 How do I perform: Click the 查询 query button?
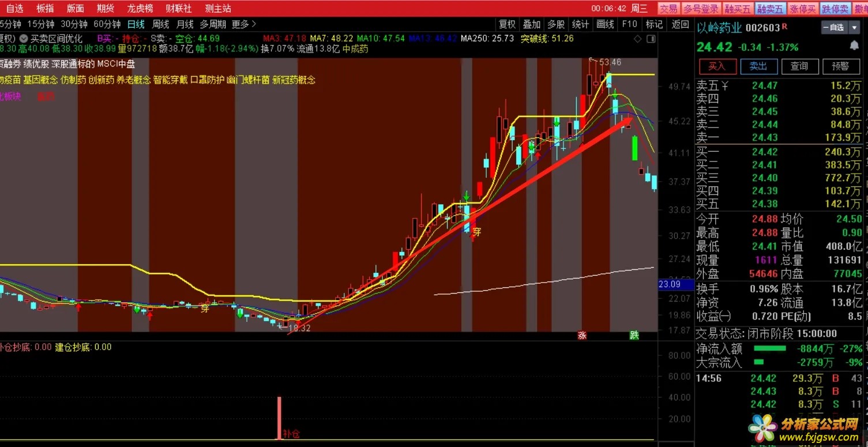[x=799, y=66]
